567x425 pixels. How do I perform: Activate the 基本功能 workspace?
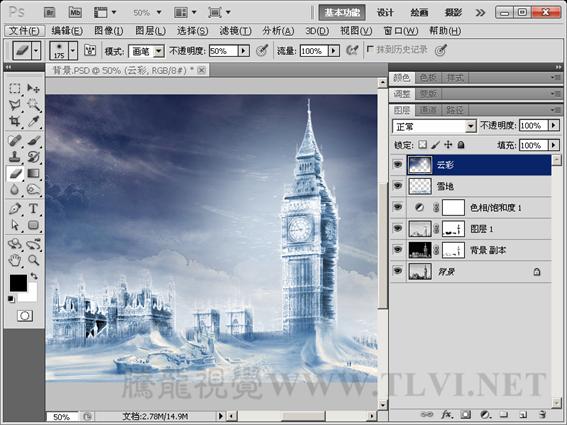point(342,13)
